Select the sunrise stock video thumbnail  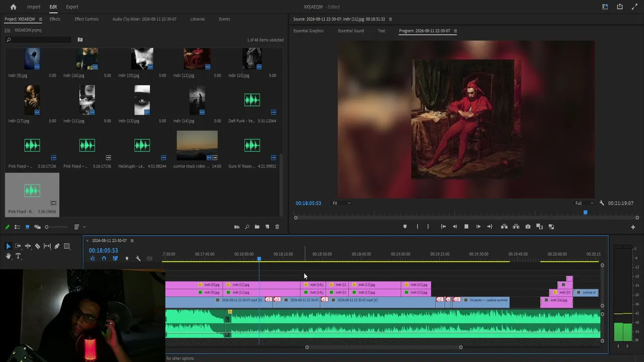[197, 145]
